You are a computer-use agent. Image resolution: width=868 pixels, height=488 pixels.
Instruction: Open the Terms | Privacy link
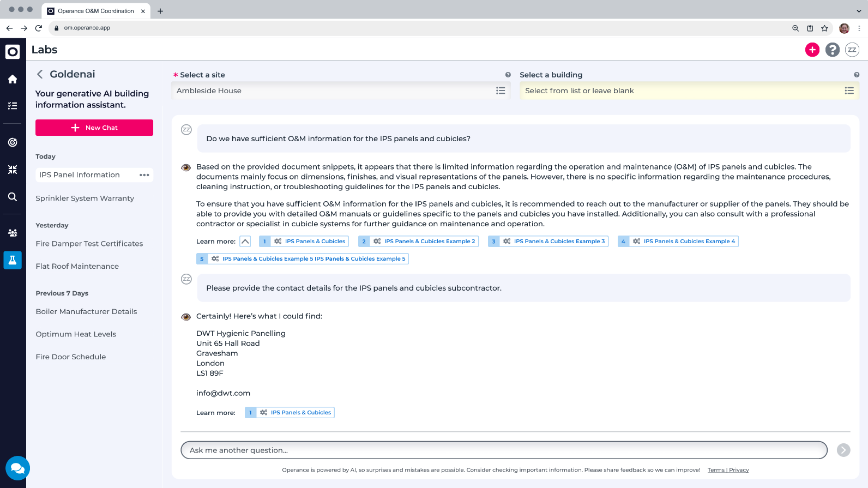pyautogui.click(x=728, y=470)
